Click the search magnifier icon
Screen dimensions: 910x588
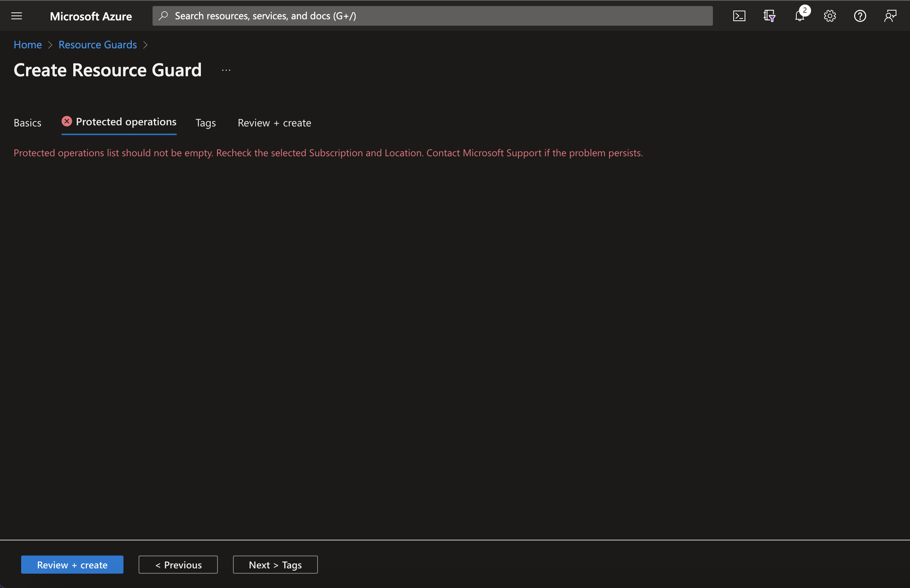coord(163,15)
